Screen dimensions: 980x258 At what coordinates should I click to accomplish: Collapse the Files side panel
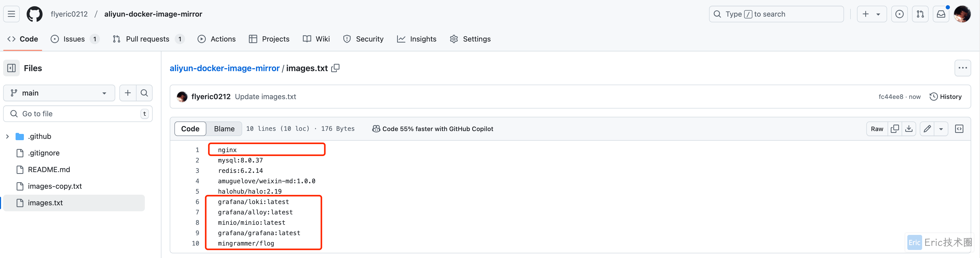point(11,68)
